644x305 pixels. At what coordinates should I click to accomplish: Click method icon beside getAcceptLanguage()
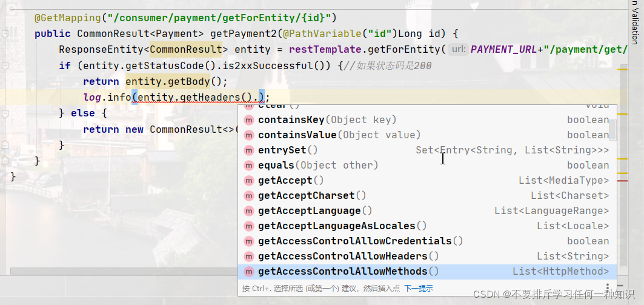pyautogui.click(x=249, y=211)
